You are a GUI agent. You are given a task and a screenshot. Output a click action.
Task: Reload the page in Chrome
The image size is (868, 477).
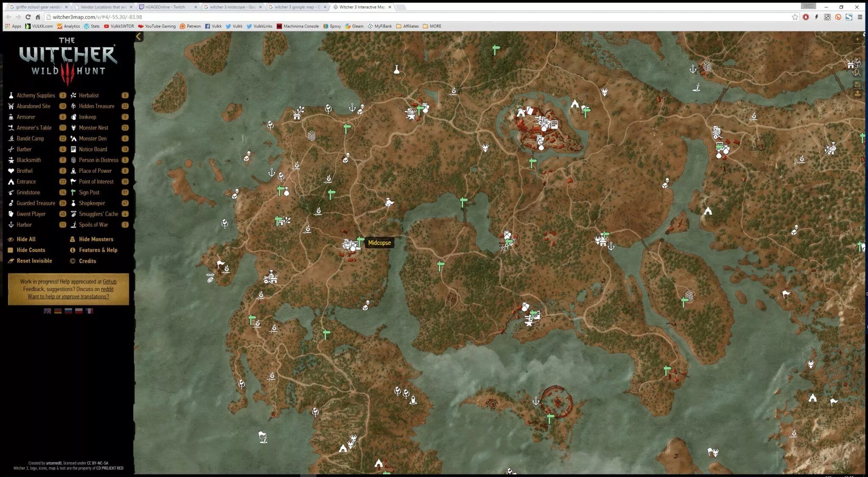point(28,17)
